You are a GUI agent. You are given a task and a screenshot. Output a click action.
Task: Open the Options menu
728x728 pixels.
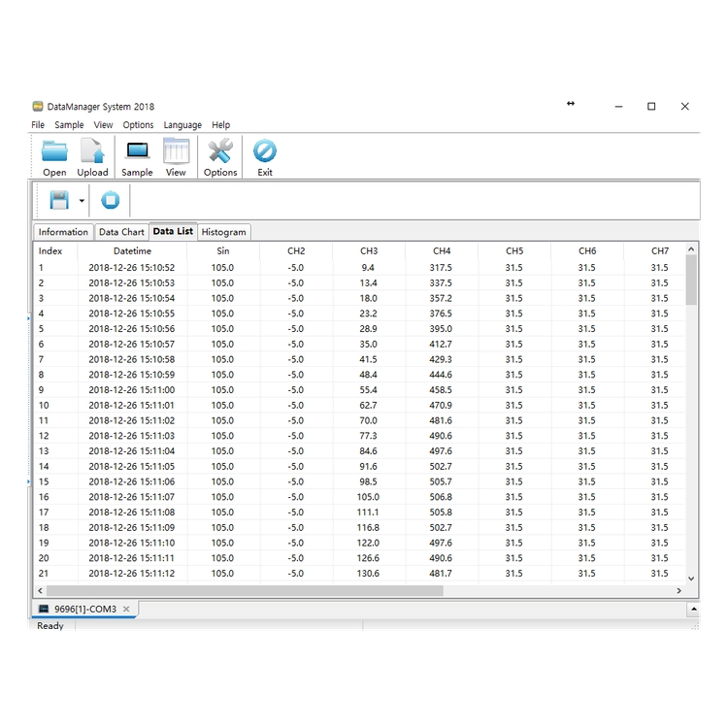(138, 125)
